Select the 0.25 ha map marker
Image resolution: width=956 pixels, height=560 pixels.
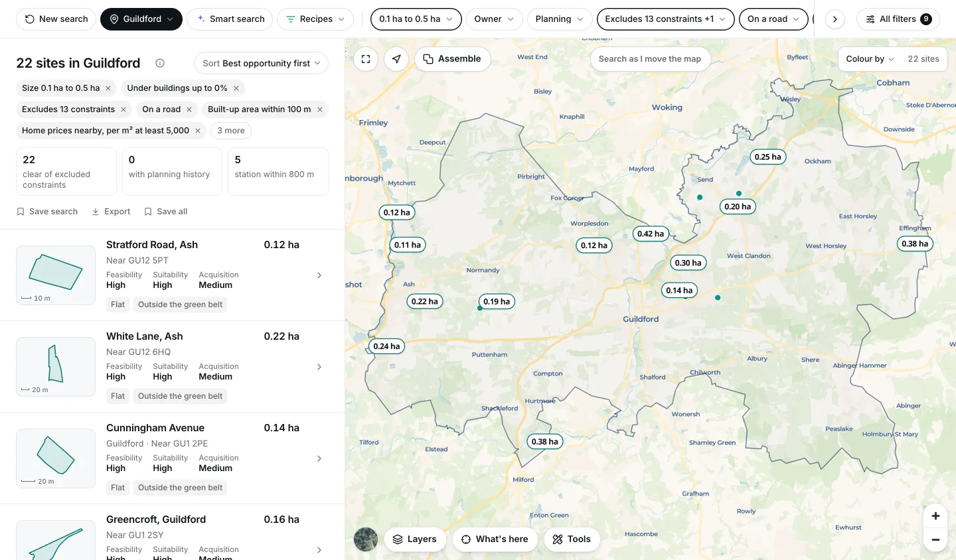768,157
